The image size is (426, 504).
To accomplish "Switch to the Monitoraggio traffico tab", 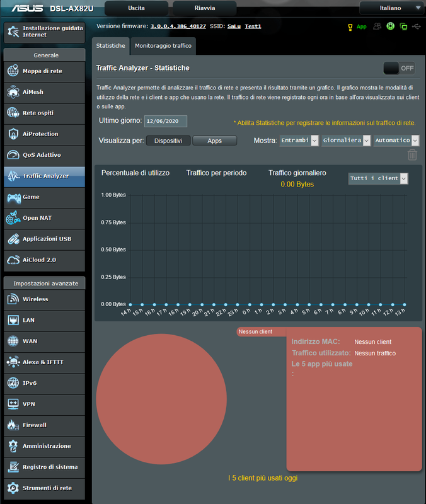I will pos(163,46).
